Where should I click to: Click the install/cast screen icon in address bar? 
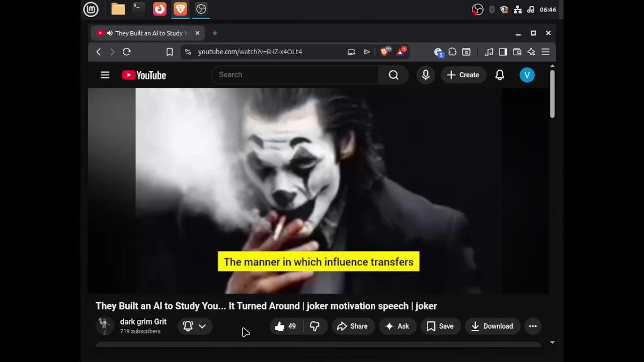coord(351,52)
